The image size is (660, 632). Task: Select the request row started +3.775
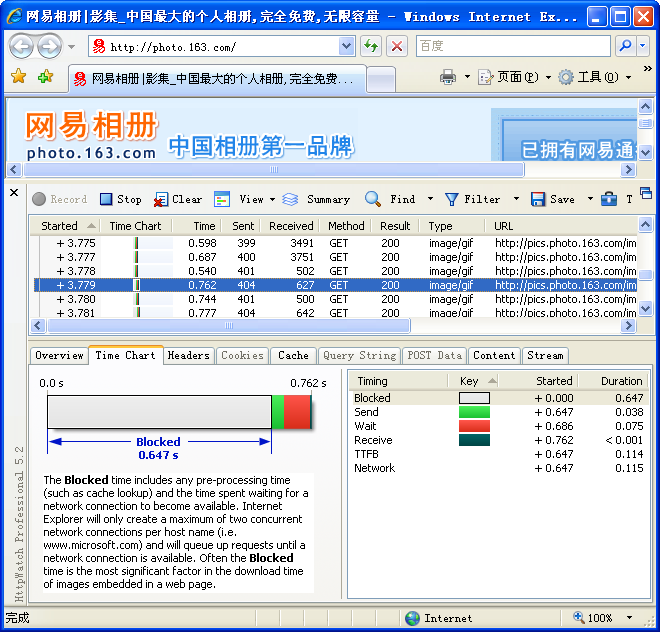335,243
